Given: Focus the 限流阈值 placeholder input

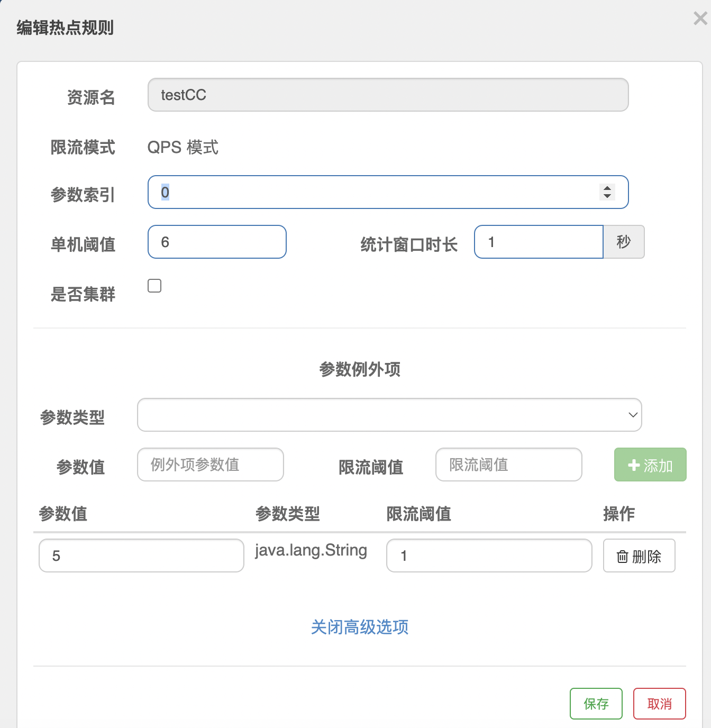Looking at the screenshot, I should point(508,465).
